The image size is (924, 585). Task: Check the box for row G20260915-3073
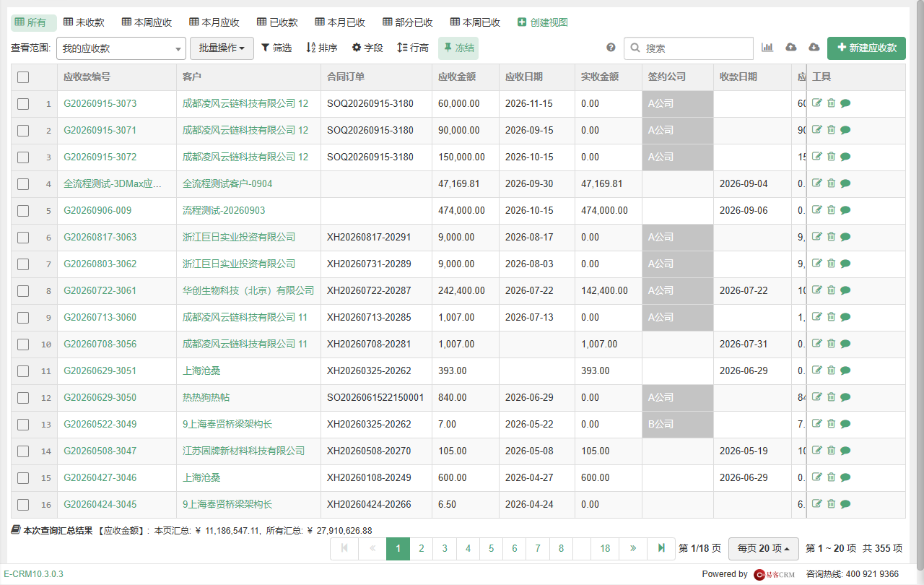click(x=23, y=104)
